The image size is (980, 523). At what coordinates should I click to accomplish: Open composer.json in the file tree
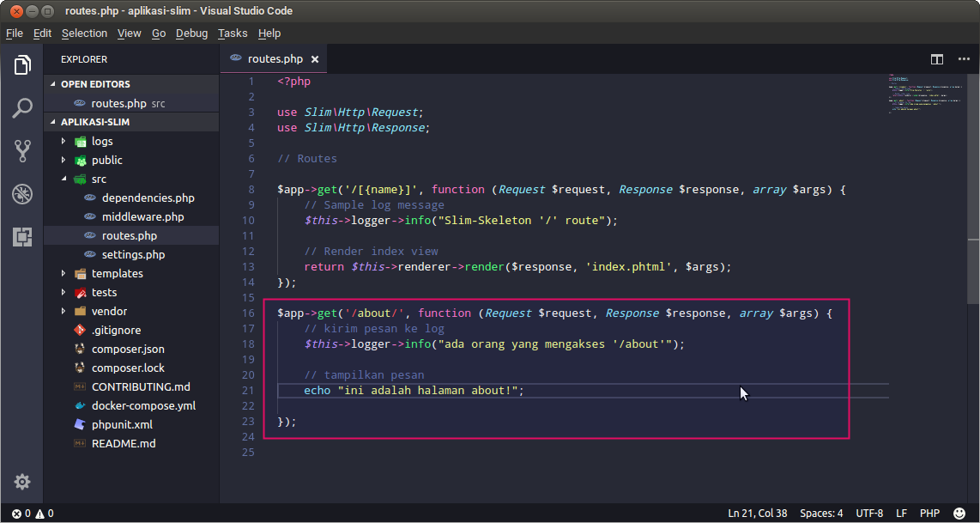128,349
